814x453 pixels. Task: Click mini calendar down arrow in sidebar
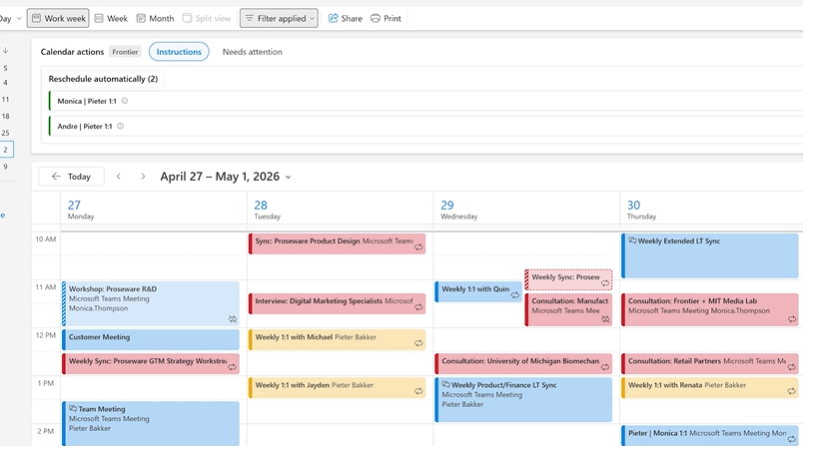pos(6,50)
